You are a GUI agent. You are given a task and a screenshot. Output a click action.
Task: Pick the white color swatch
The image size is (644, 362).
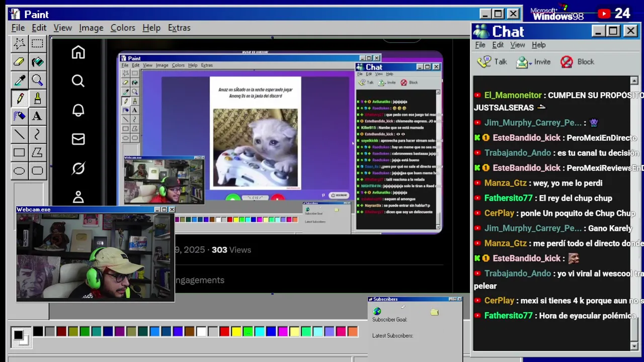tap(201, 331)
